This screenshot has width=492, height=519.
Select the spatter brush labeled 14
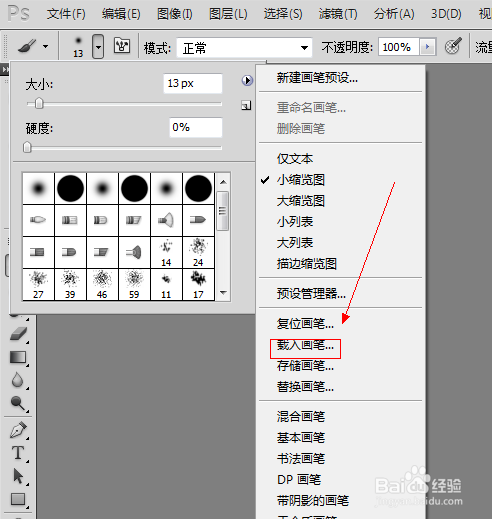click(166, 252)
